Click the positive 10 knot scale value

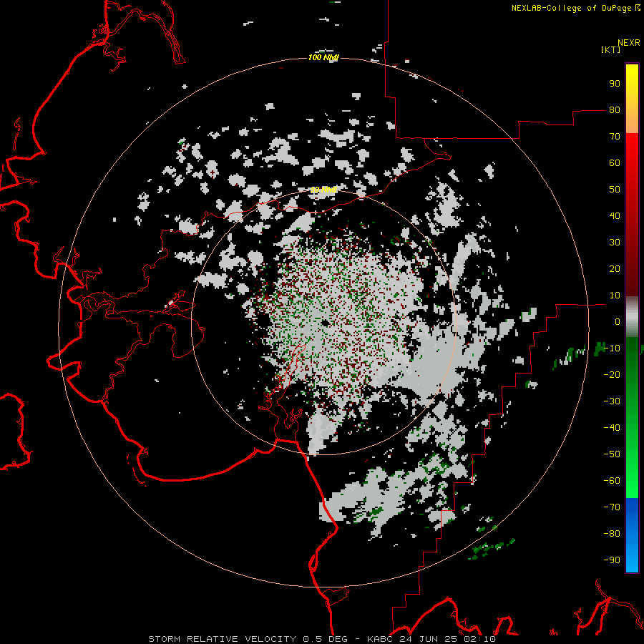click(615, 296)
